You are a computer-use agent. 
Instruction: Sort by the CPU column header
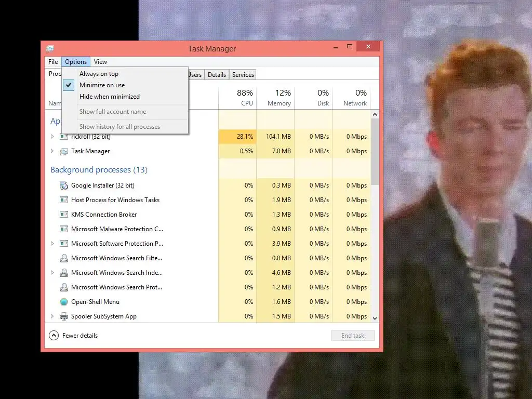pyautogui.click(x=237, y=98)
